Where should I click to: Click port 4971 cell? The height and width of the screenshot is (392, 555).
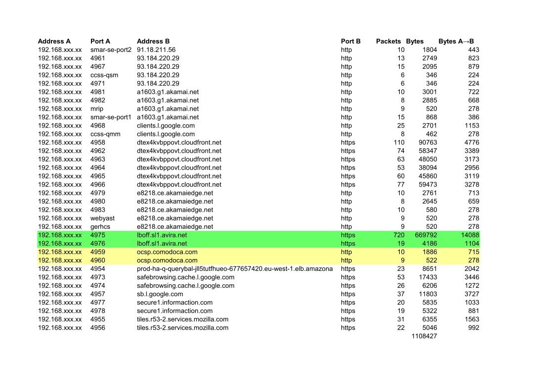(98, 84)
